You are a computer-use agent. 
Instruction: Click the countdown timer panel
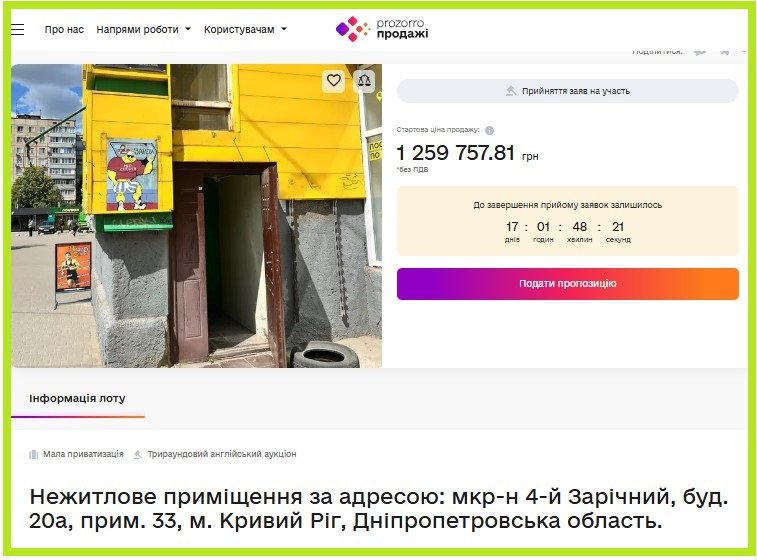coord(568,221)
